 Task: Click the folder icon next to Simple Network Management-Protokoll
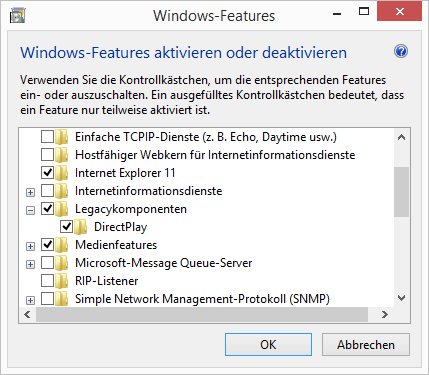point(62,299)
